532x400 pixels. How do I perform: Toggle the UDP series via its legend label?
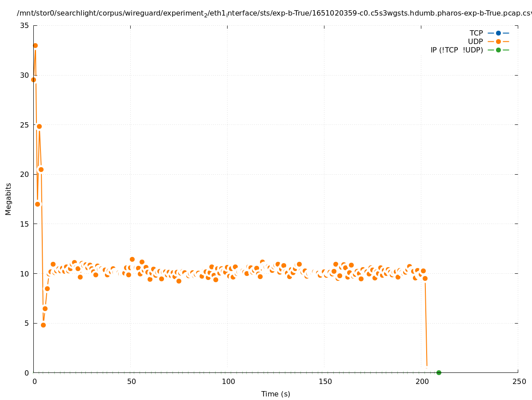click(x=475, y=41)
